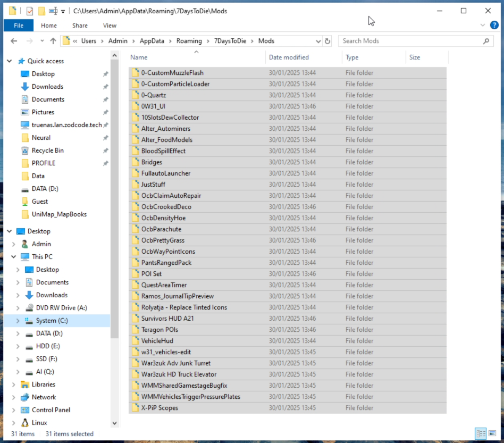Click the Forward navigation arrow
Screen dimensions: 504x443
click(x=29, y=41)
